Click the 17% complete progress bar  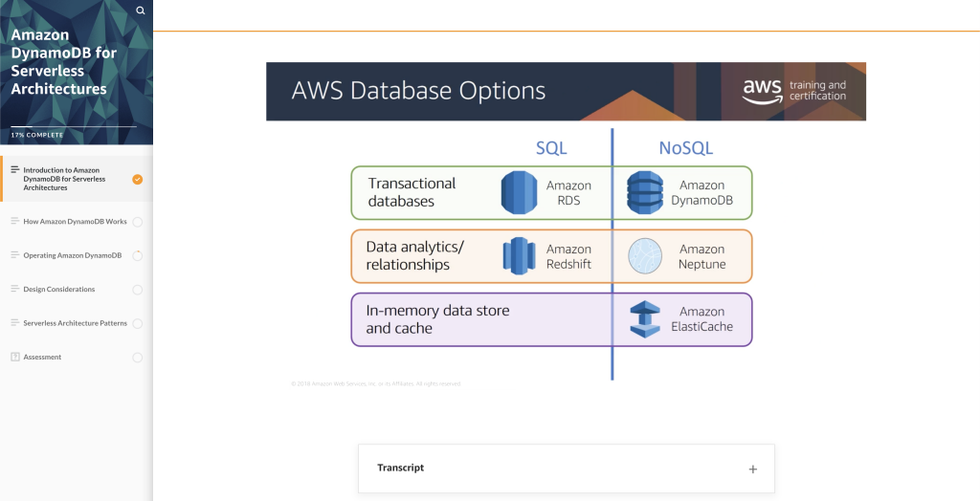pyautogui.click(x=73, y=126)
